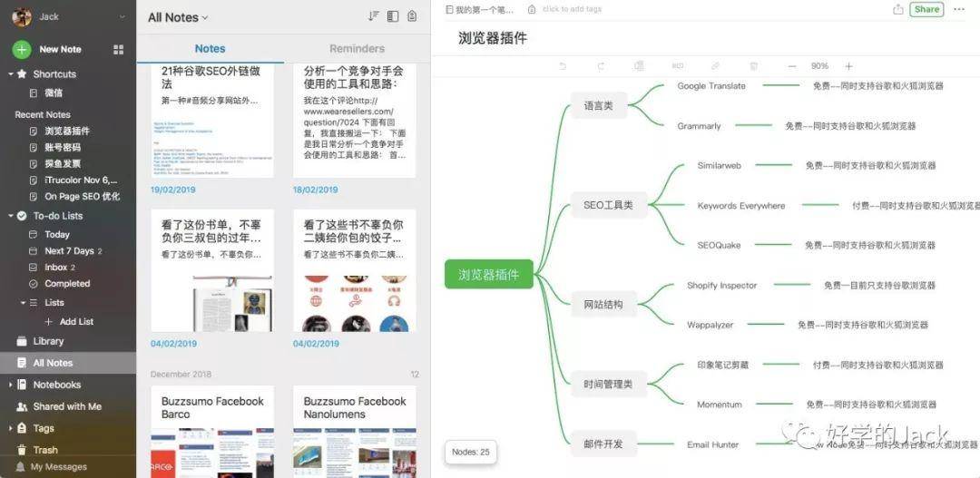Select All Notes in the sidebar
Screen dimensions: 980x478
point(68,363)
